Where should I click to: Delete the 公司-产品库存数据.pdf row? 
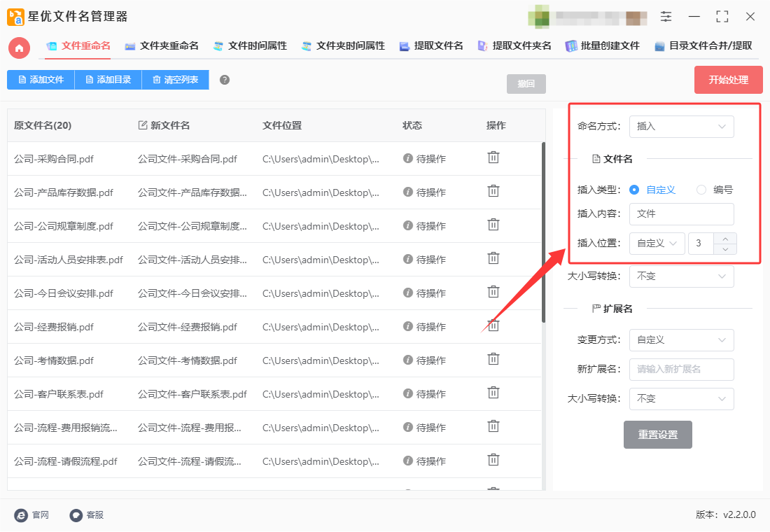tap(493, 190)
